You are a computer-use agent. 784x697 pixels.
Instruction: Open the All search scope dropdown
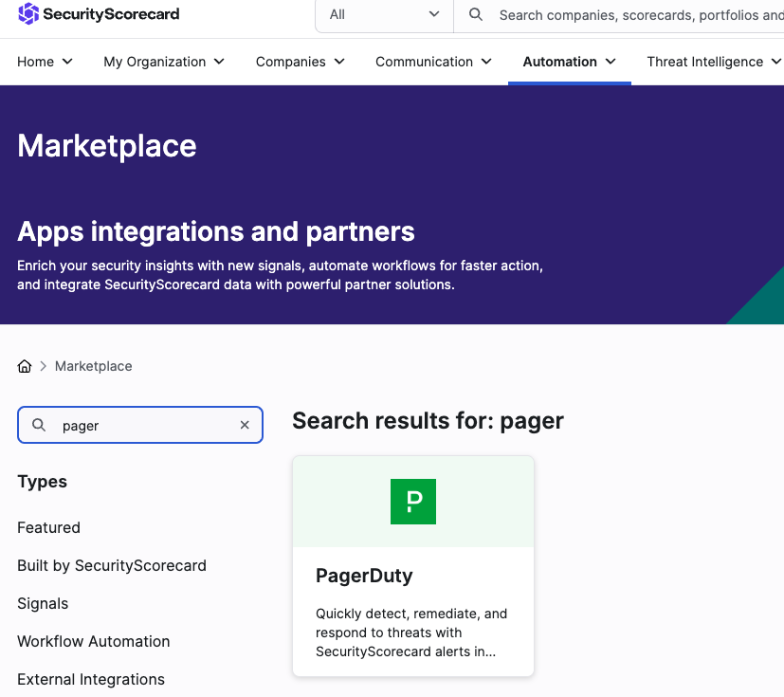click(384, 15)
